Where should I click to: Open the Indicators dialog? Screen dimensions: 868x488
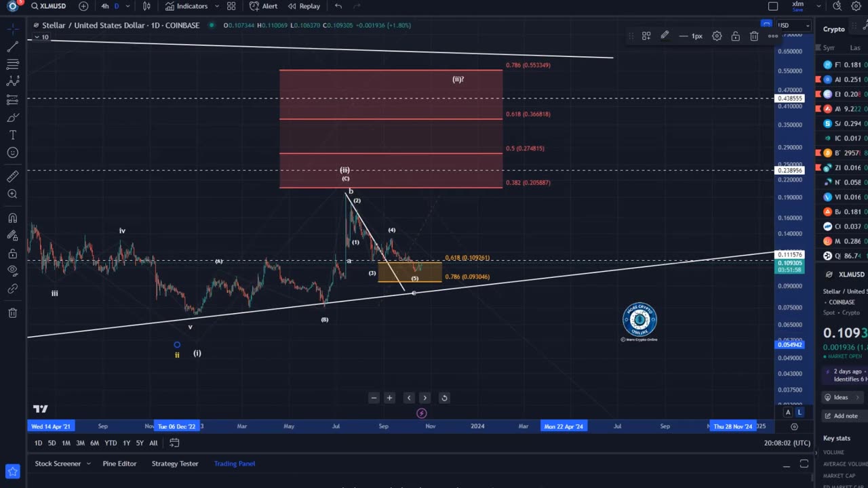pos(186,6)
